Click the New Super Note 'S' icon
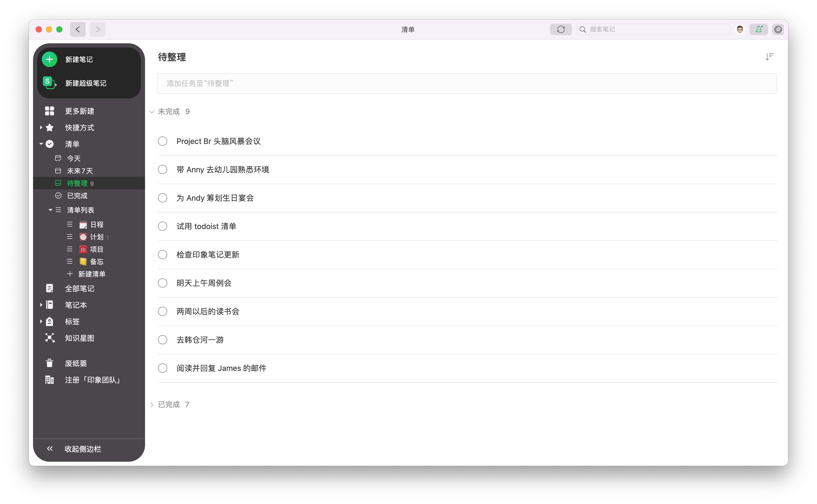Screen dimensions: 817x504 click(x=49, y=83)
